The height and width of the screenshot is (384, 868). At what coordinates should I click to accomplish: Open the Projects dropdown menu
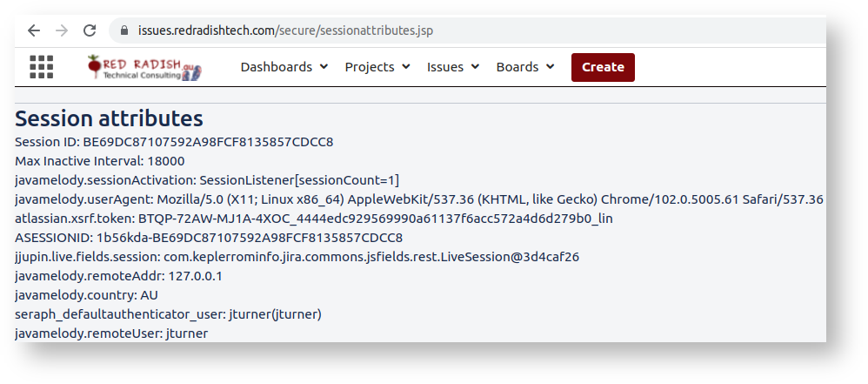[377, 67]
